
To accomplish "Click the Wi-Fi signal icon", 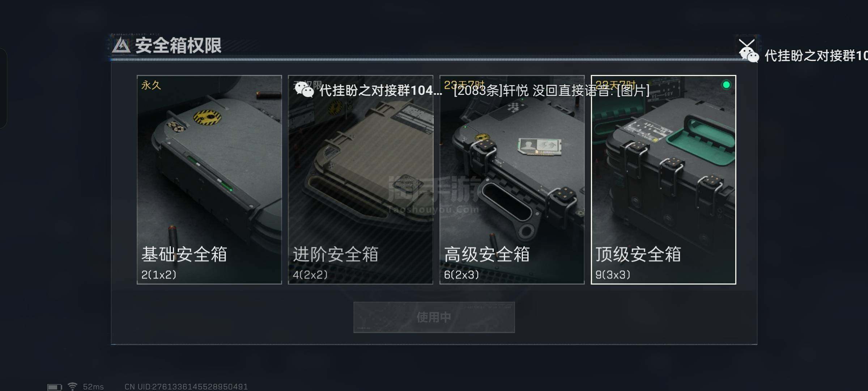I will pyautogui.click(x=72, y=387).
